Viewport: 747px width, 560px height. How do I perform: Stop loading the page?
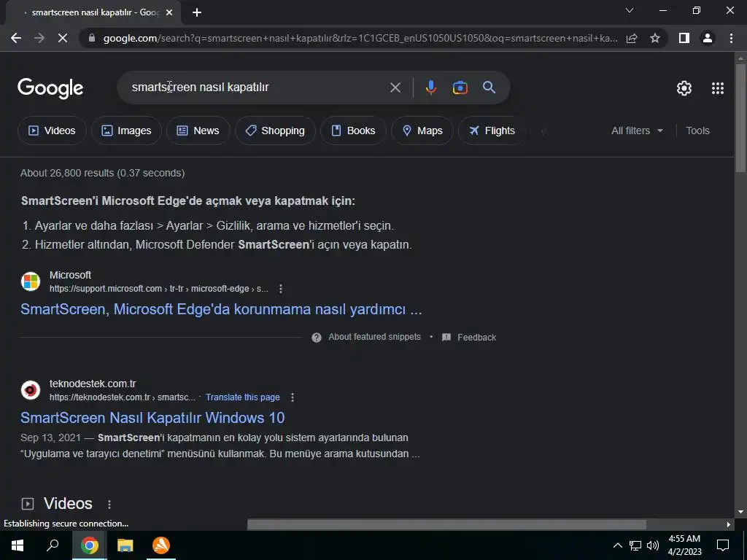click(63, 38)
